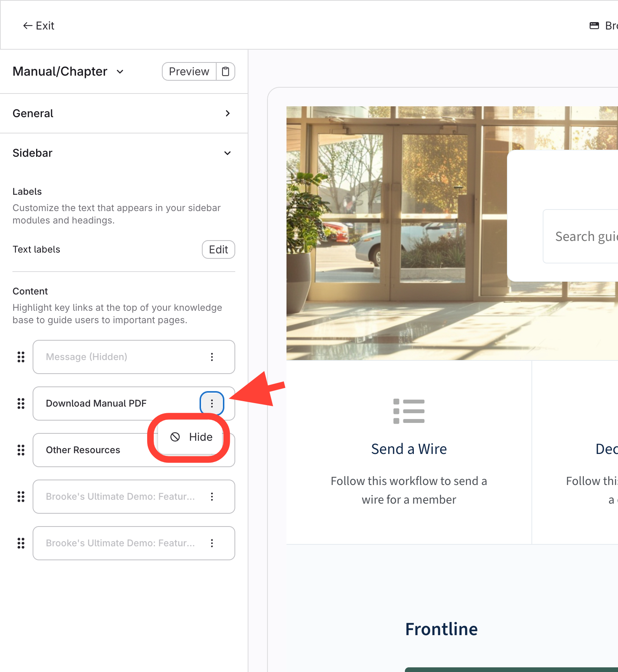Edit the Text labels
The width and height of the screenshot is (618, 672).
[x=219, y=249]
